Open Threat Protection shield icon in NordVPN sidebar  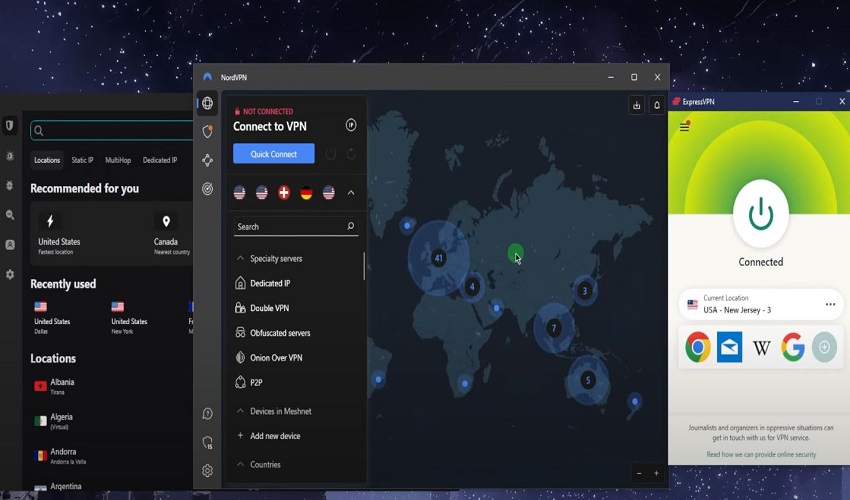click(207, 131)
